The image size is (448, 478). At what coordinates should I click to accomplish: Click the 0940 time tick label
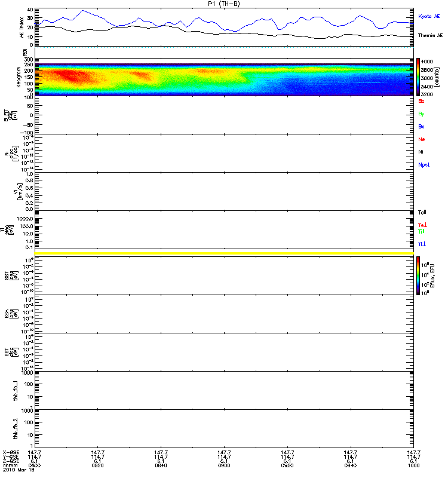(351, 465)
